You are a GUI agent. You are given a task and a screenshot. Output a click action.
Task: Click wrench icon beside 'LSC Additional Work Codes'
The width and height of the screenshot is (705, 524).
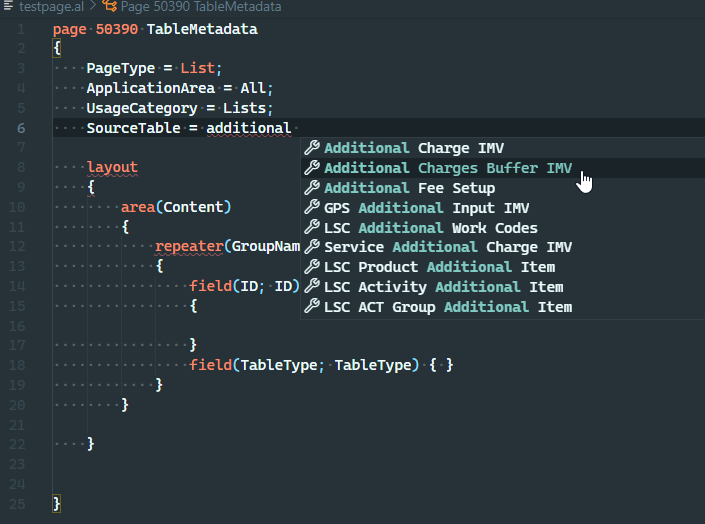click(312, 226)
